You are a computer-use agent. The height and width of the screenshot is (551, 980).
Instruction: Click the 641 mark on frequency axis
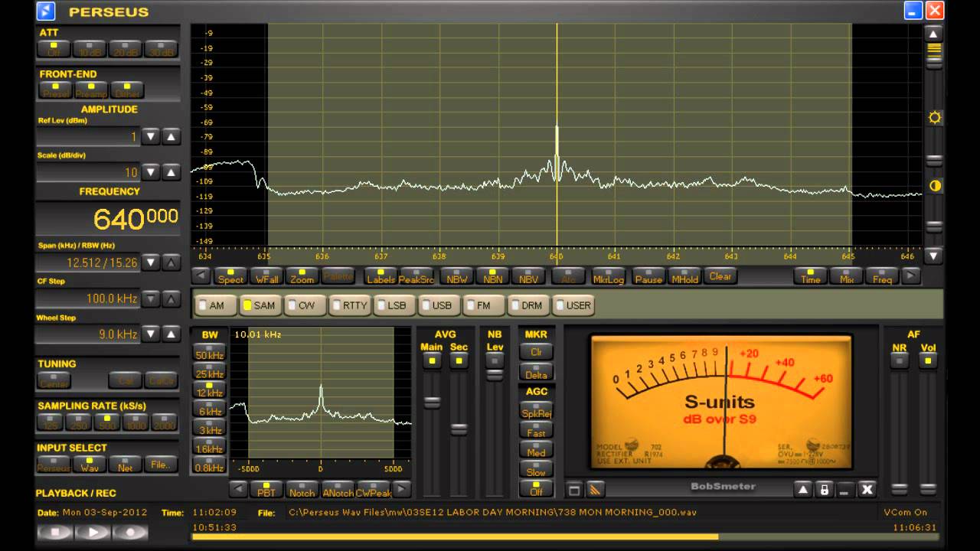[613, 257]
